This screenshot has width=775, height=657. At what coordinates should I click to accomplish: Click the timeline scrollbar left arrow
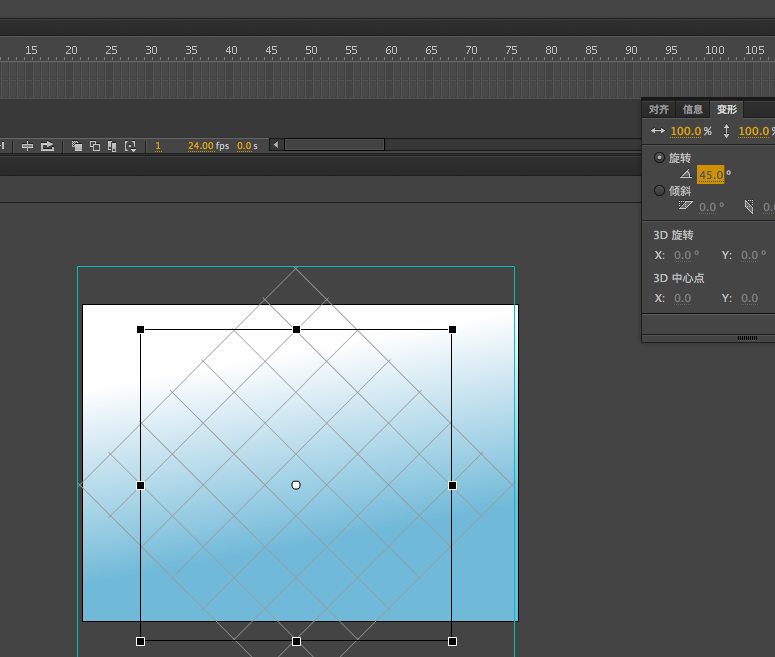276,145
